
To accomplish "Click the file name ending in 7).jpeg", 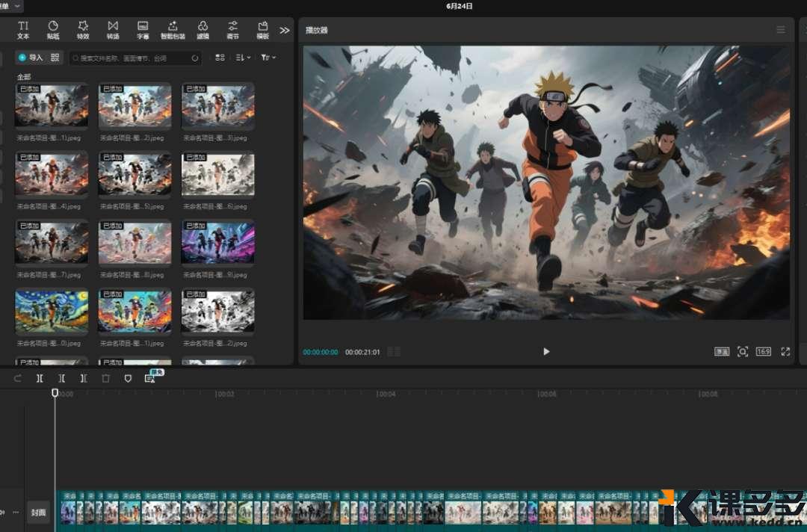I will coord(49,275).
